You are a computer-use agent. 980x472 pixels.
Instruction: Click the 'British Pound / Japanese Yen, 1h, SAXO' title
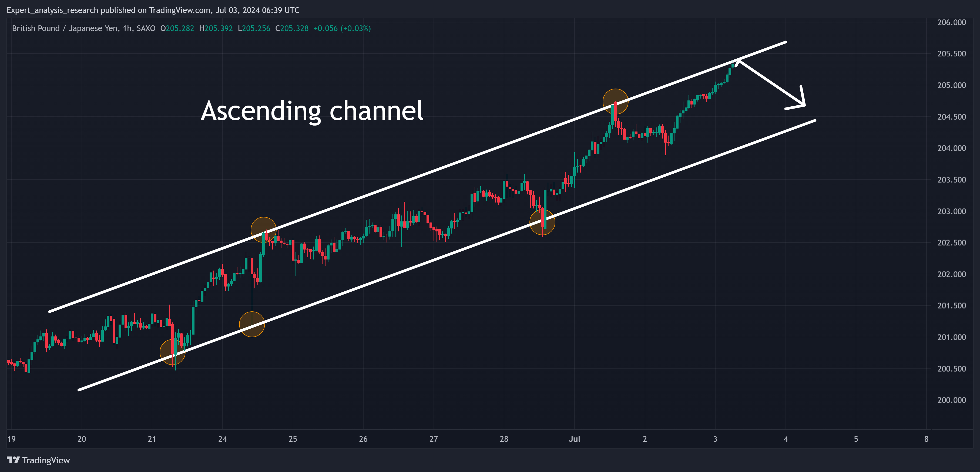(x=84, y=29)
